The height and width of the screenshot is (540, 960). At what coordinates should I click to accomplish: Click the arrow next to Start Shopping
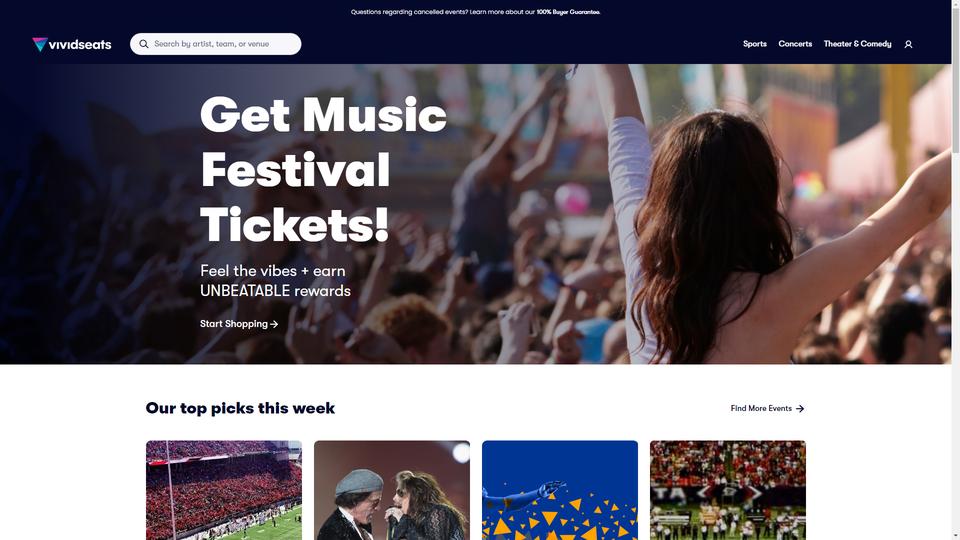pos(274,324)
